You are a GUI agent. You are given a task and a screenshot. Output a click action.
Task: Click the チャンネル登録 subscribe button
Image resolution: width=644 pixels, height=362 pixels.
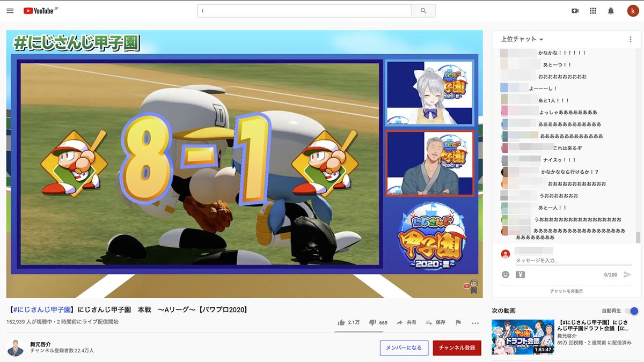pyautogui.click(x=457, y=348)
